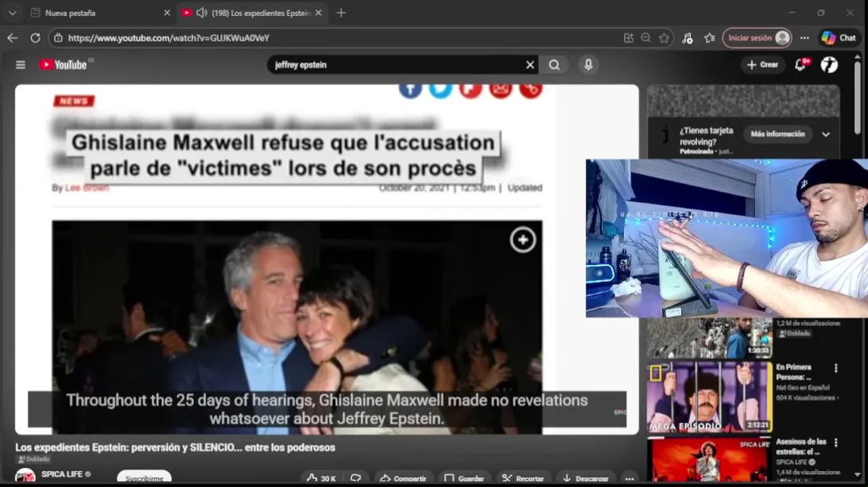Screen dimensions: 868x487
Task: Open more actions ellipsis under video
Action: (x=629, y=478)
